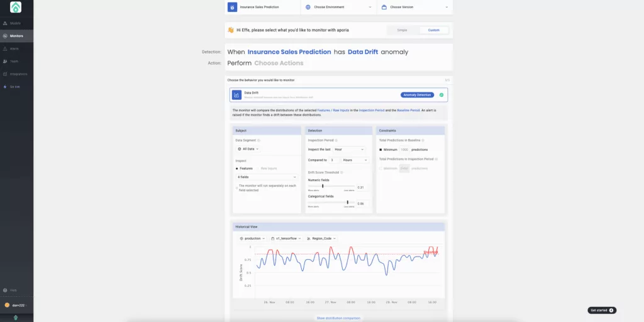Click the Alerts triangle icon in the sidebar
644x322 pixels.
pos(5,48)
